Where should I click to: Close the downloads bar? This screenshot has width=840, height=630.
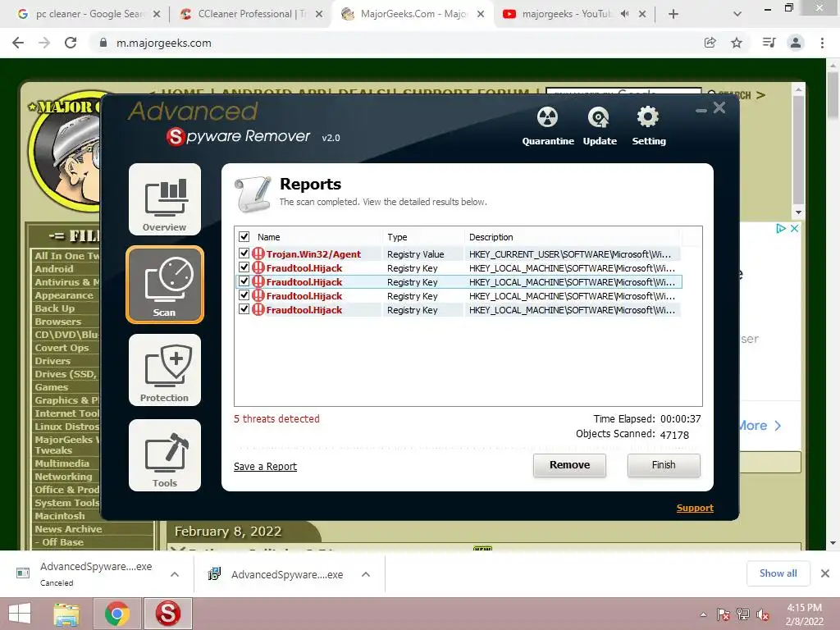pyautogui.click(x=825, y=573)
